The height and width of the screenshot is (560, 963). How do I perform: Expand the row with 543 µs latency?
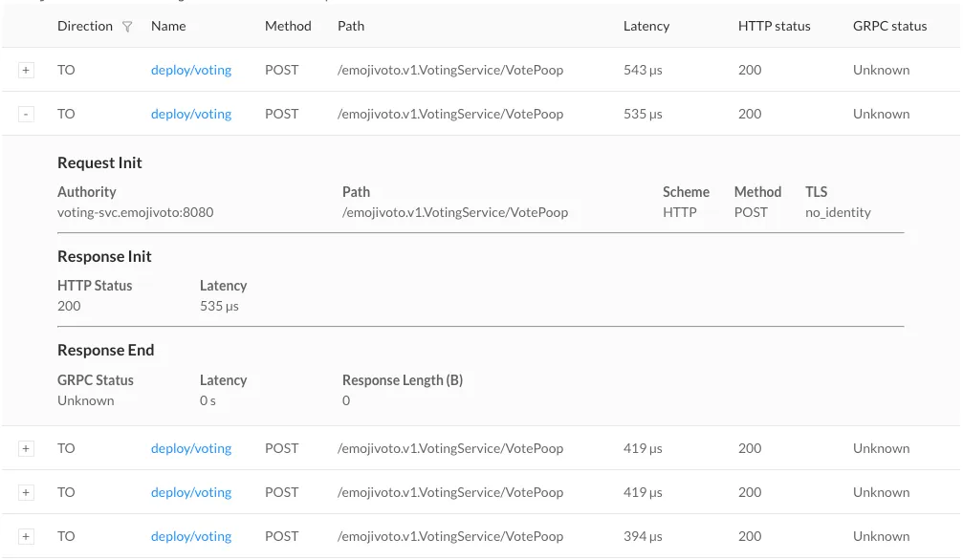pos(26,71)
